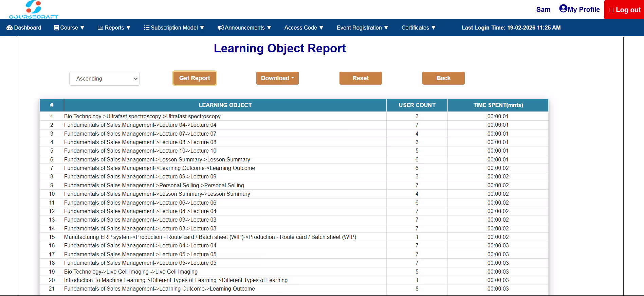Click the Subscription Model list icon

(x=147, y=28)
